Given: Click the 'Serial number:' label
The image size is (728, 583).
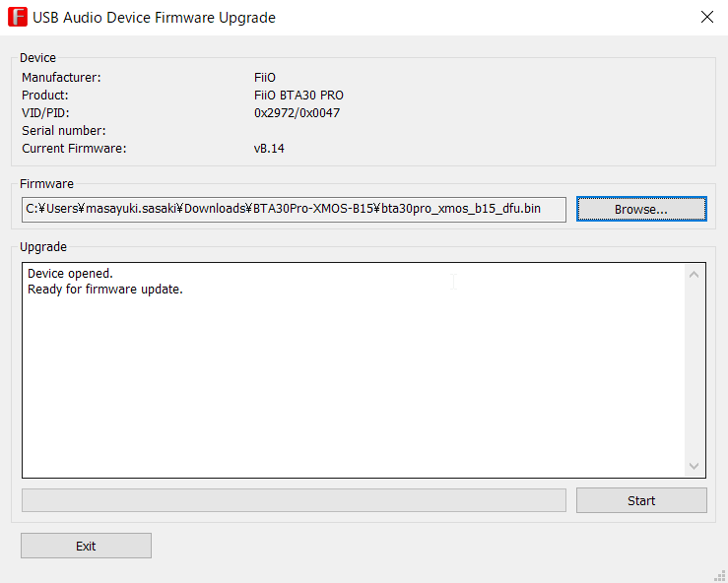Looking at the screenshot, I should pos(64,131).
